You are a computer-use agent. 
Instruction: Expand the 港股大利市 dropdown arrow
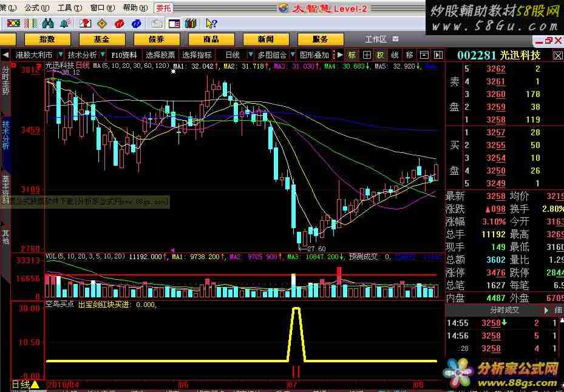click(61, 55)
